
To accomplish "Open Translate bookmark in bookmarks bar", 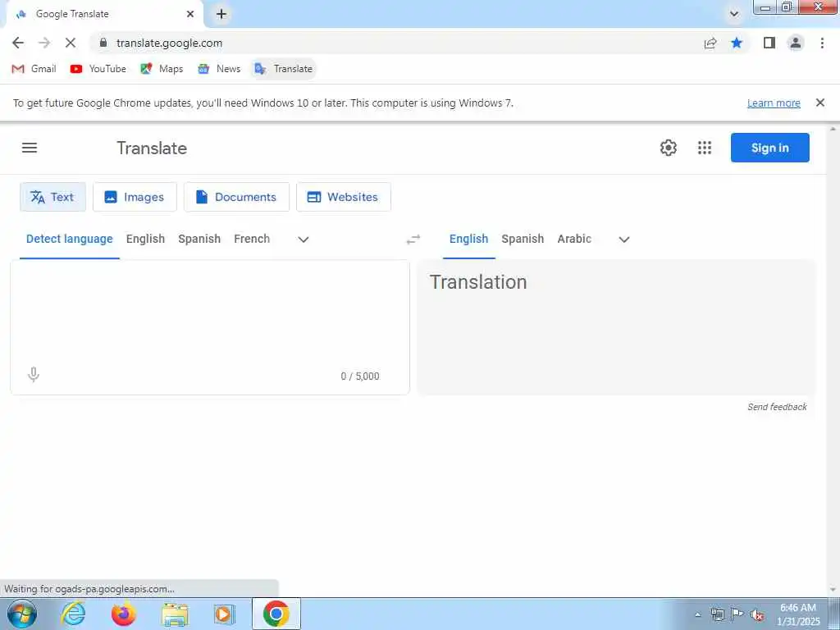I will [283, 69].
